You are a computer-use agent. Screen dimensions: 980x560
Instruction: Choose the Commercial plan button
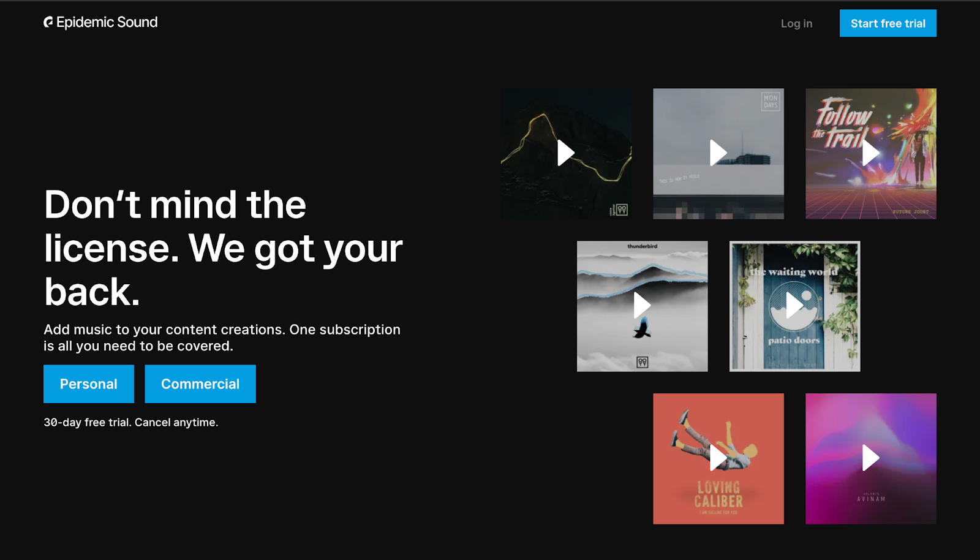click(200, 384)
